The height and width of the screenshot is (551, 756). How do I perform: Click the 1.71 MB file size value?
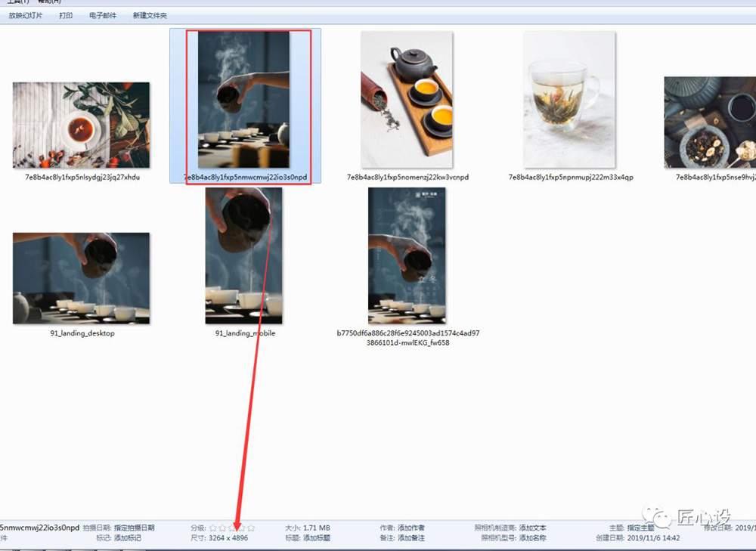point(317,528)
